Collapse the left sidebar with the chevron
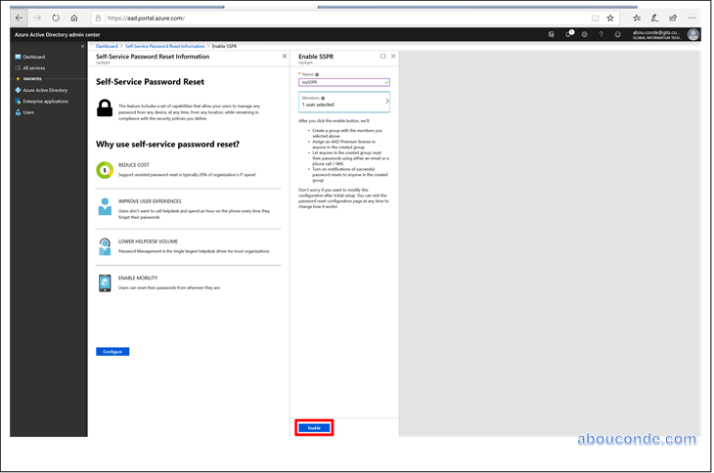Screen dimensions: 714x473 (x=82, y=47)
